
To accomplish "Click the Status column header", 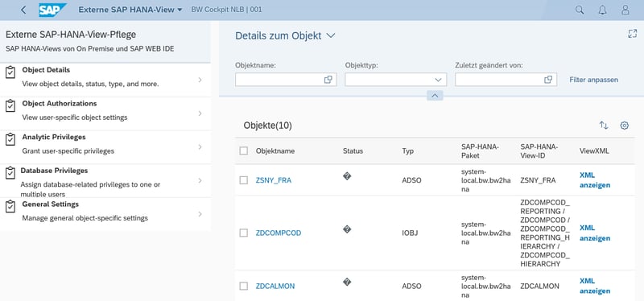I will [x=353, y=150].
